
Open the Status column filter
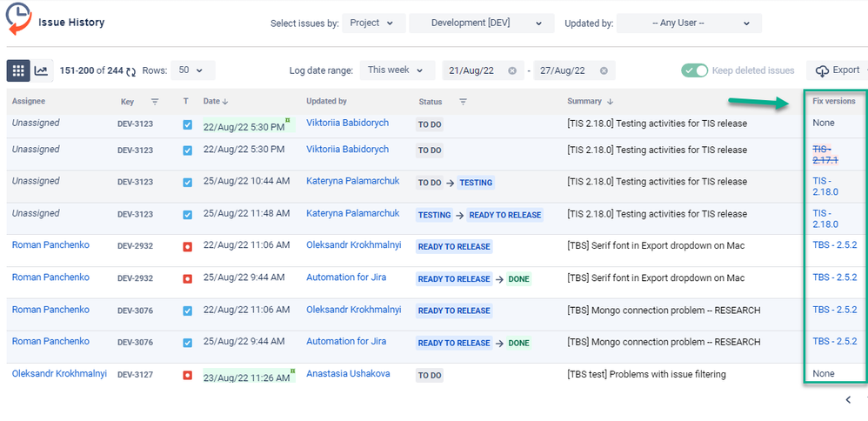pos(463,102)
